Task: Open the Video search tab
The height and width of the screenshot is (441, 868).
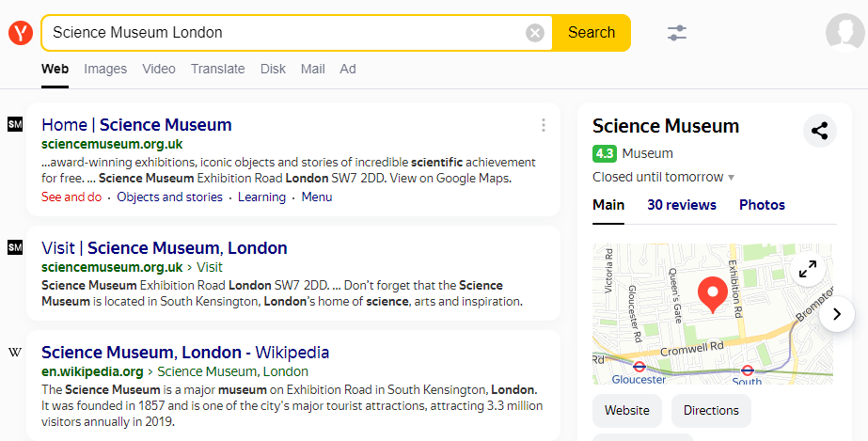Action: pos(159,69)
